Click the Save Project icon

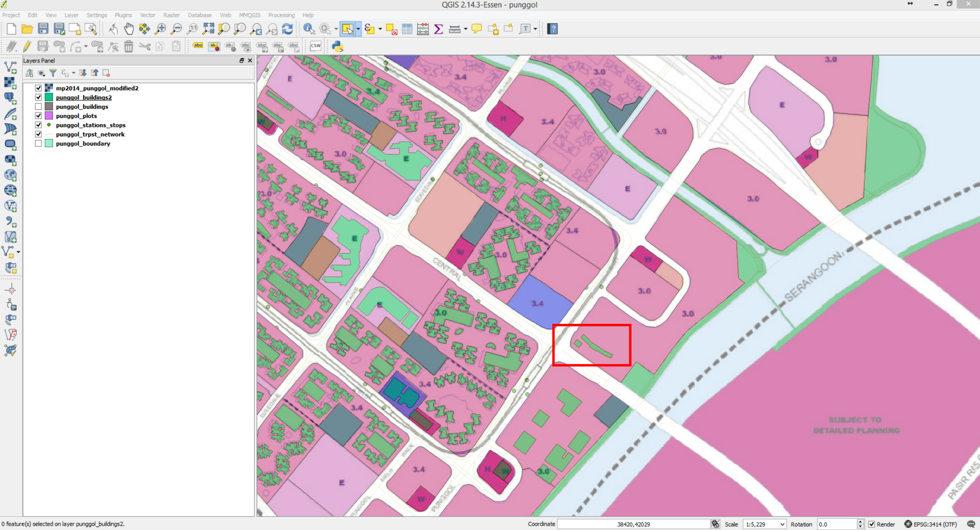43,29
